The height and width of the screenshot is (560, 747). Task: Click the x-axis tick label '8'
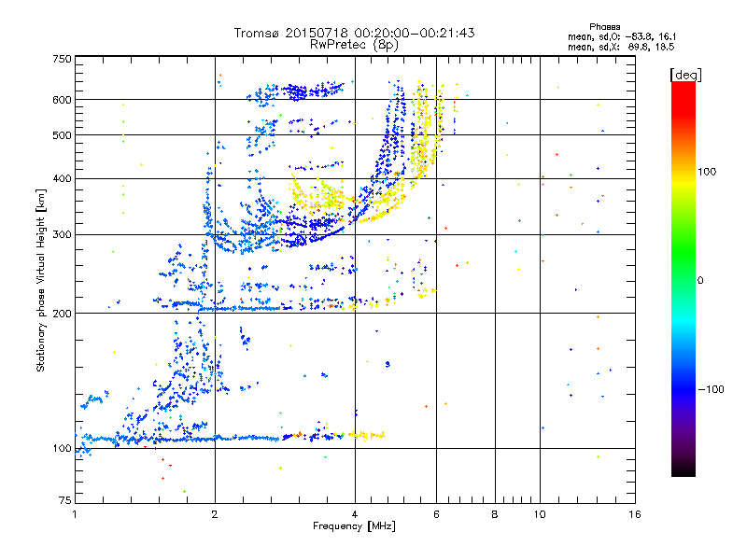495,514
